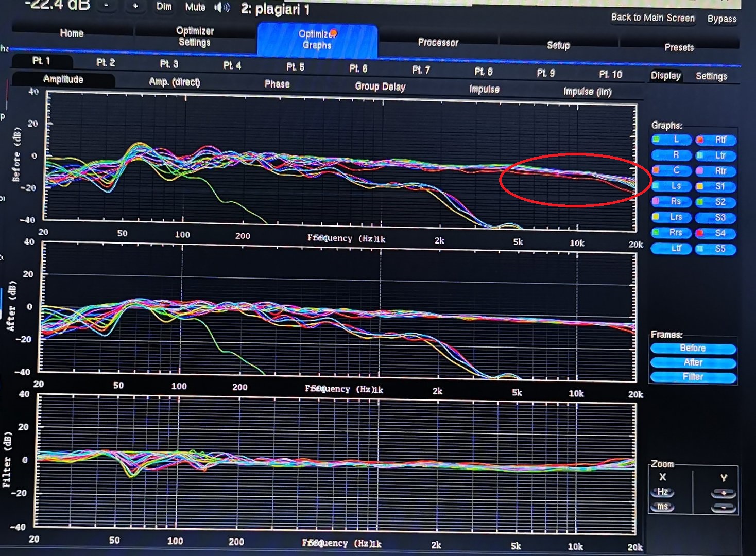The height and width of the screenshot is (556, 756).
Task: Select measurement point Pt. 5
Action: (295, 67)
